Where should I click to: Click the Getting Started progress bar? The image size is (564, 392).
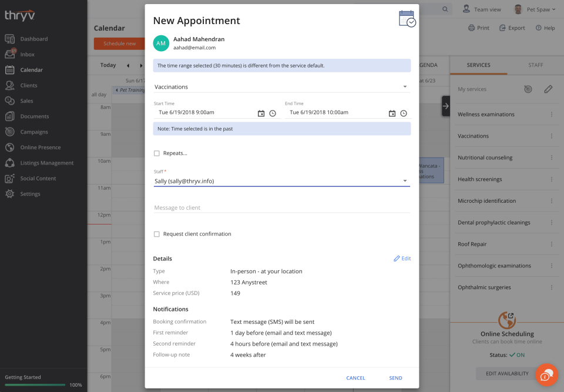click(x=35, y=385)
